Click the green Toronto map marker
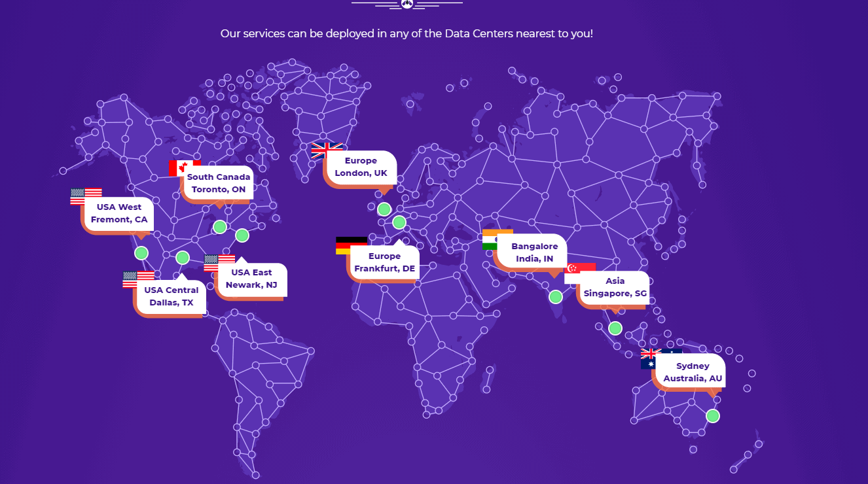The image size is (868, 484). (x=220, y=227)
